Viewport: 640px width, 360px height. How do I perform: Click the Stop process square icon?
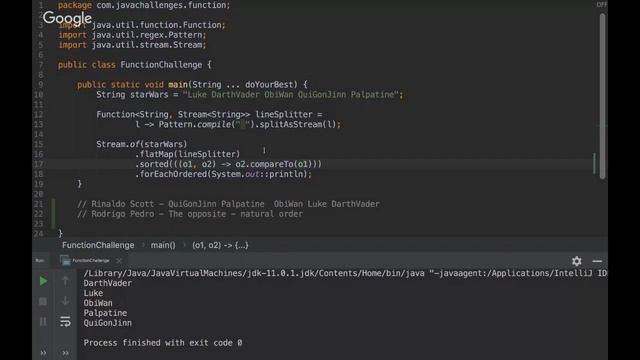tap(43, 301)
